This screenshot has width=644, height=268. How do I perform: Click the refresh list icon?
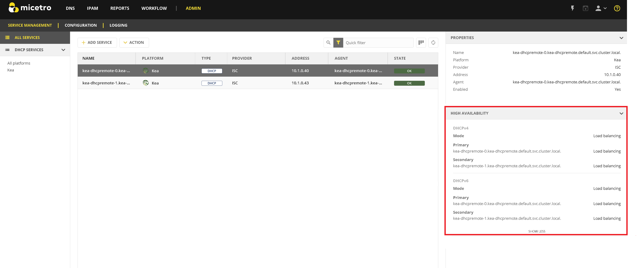(x=433, y=43)
